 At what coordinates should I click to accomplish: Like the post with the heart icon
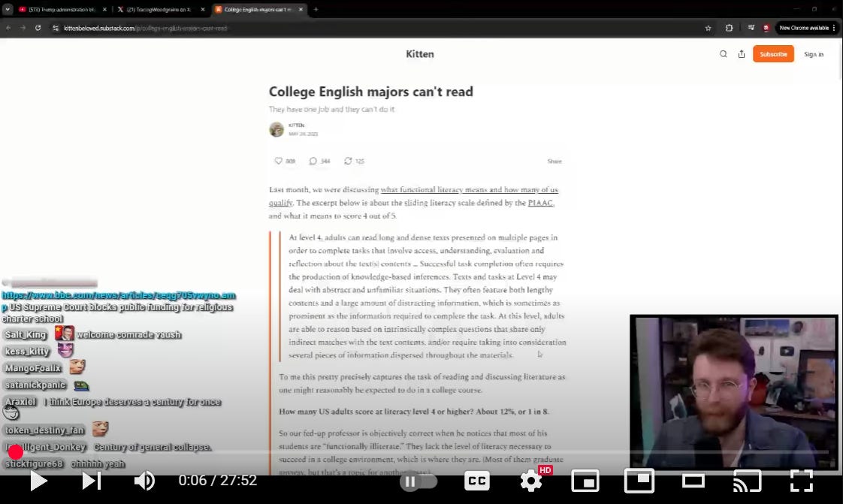[279, 161]
